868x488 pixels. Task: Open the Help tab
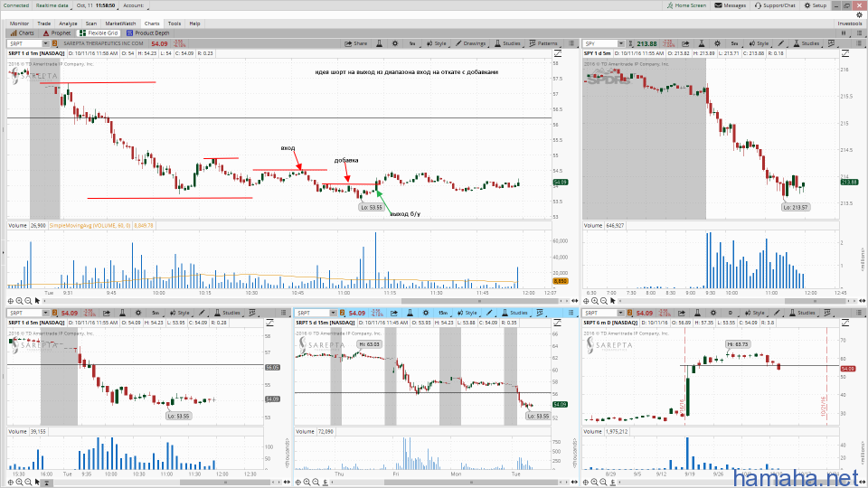pyautogui.click(x=194, y=23)
